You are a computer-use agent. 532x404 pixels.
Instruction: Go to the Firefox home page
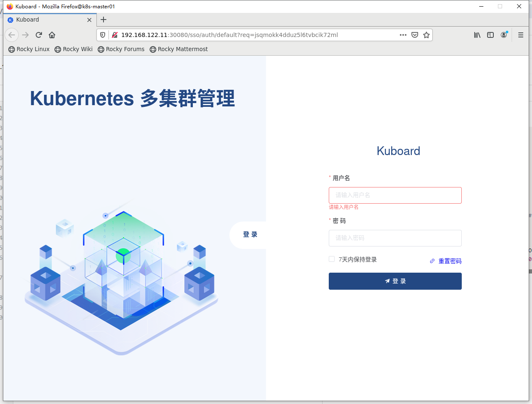(x=52, y=35)
